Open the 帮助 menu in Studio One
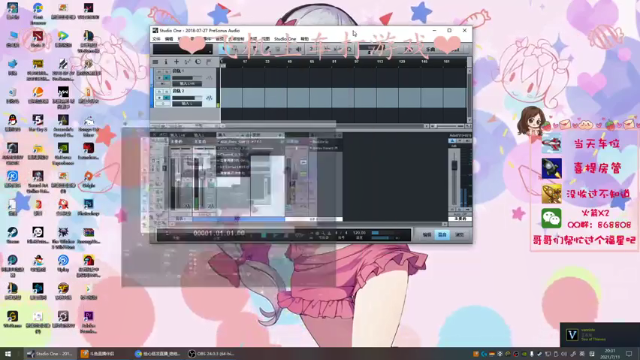640x360 pixels. (x=305, y=39)
